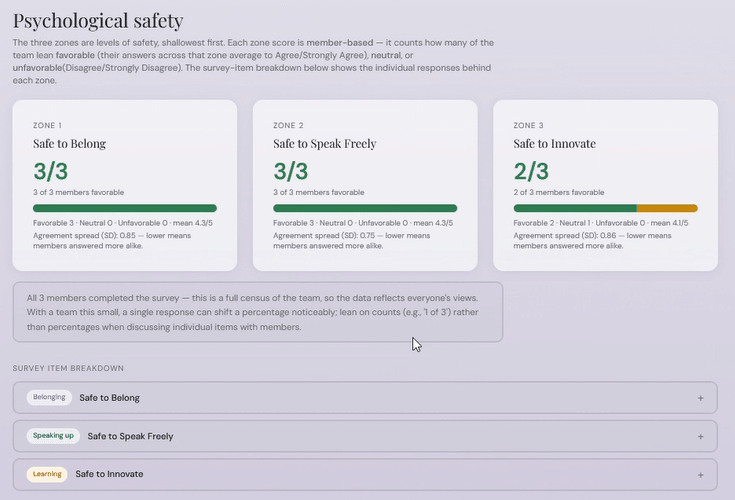This screenshot has width=735, height=500.
Task: Click the Psychological safety heading
Action: [x=98, y=21]
